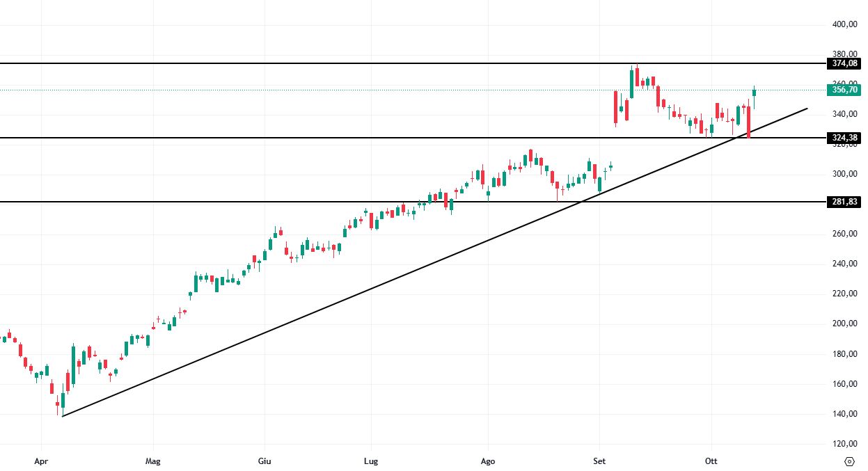Viewport: 868px width, 471px height.
Task: Select the Giu marker on time axis
Action: [265, 461]
